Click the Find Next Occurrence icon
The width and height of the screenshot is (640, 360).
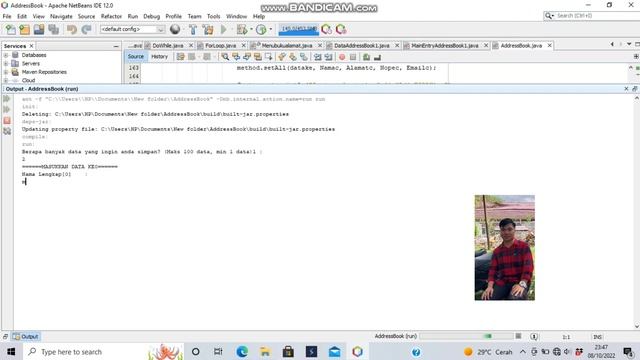pyautogui.click(x=247, y=57)
